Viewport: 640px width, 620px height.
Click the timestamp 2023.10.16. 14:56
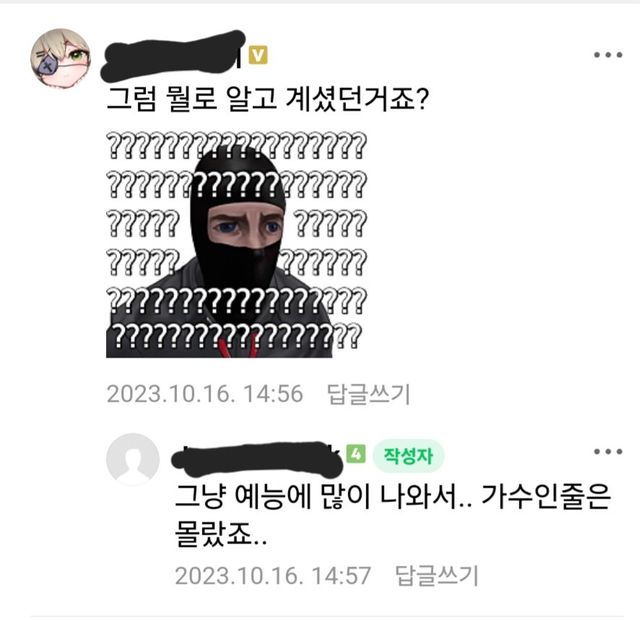pos(204,394)
